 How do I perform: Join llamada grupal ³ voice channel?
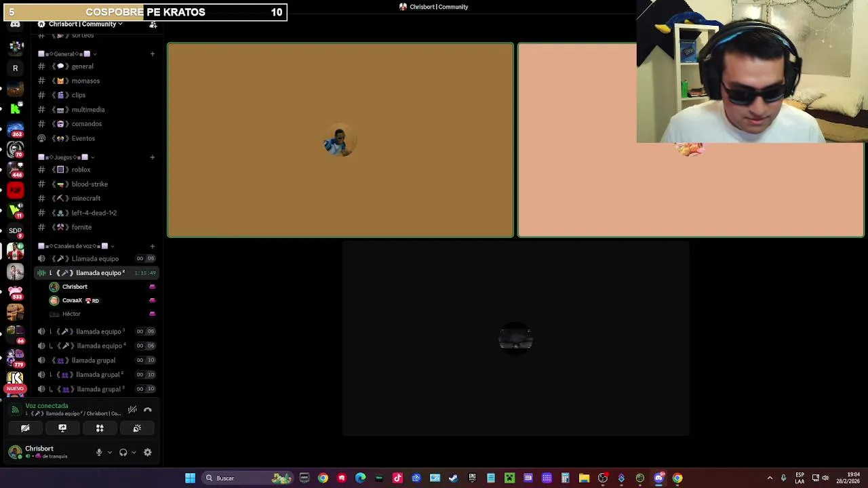click(96, 389)
